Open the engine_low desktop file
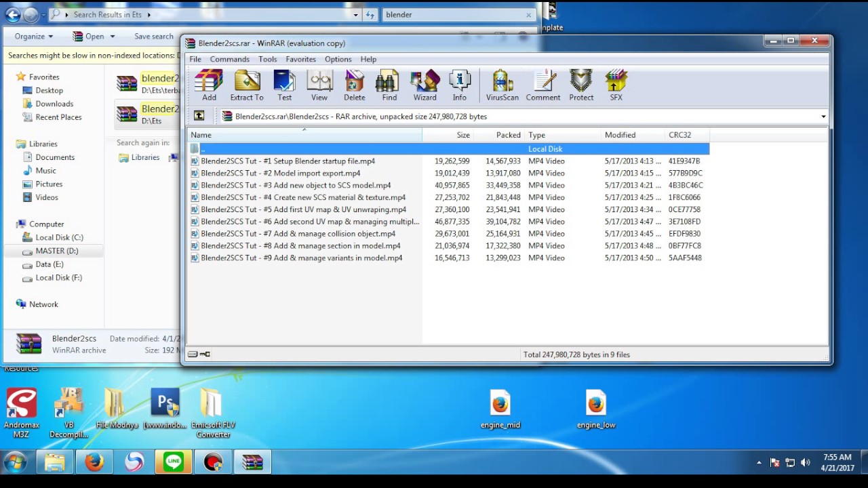The height and width of the screenshot is (488, 868). coord(596,409)
